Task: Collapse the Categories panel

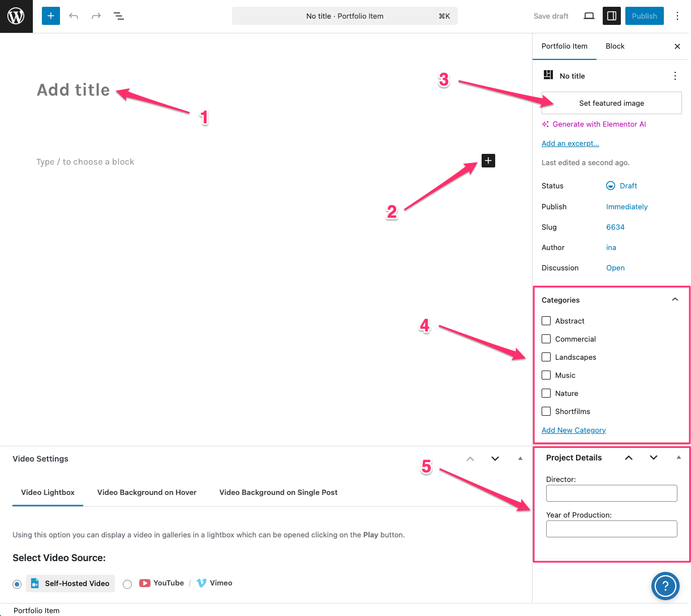Action: pos(675,300)
